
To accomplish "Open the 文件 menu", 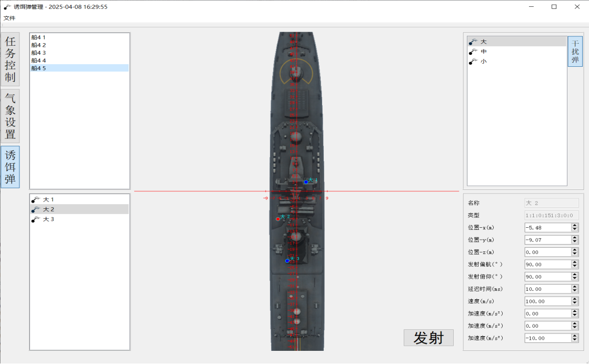I will coord(9,18).
